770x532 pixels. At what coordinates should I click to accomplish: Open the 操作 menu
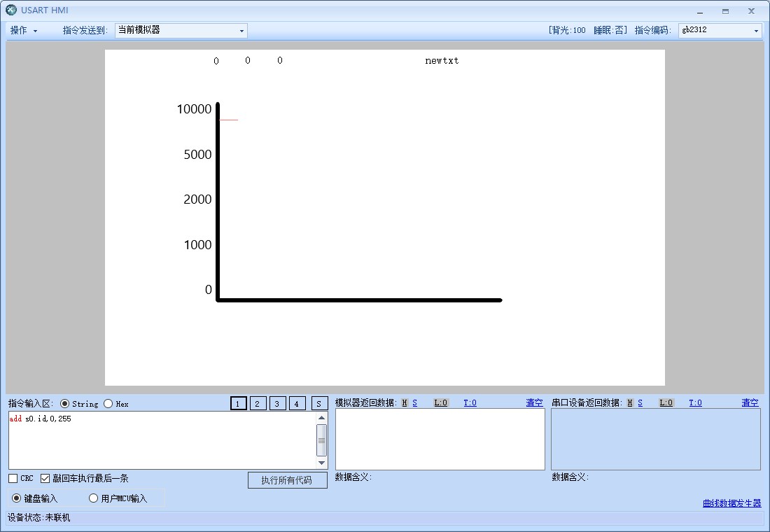tap(23, 31)
